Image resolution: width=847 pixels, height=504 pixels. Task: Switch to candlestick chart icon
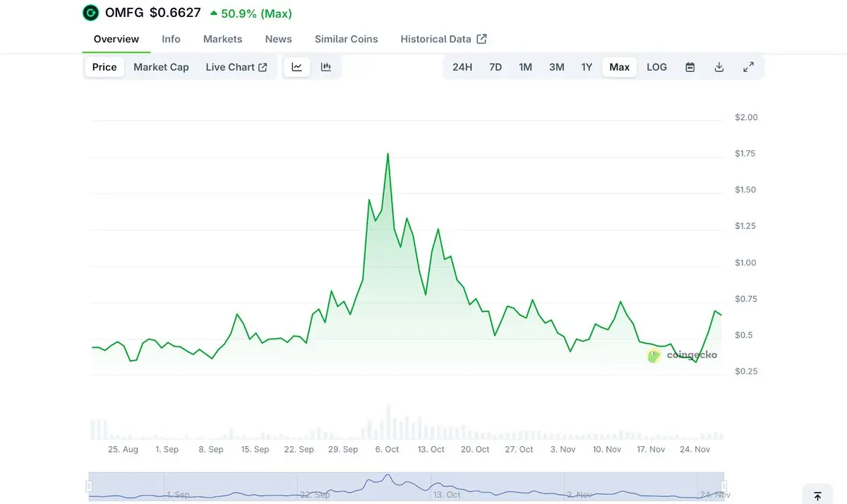click(326, 67)
